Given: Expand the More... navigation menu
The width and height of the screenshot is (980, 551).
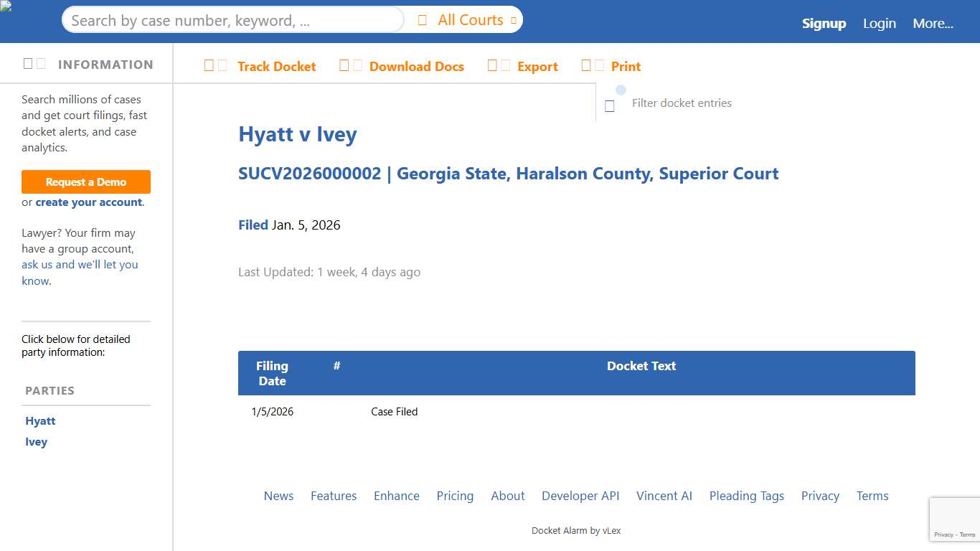Looking at the screenshot, I should (933, 23).
